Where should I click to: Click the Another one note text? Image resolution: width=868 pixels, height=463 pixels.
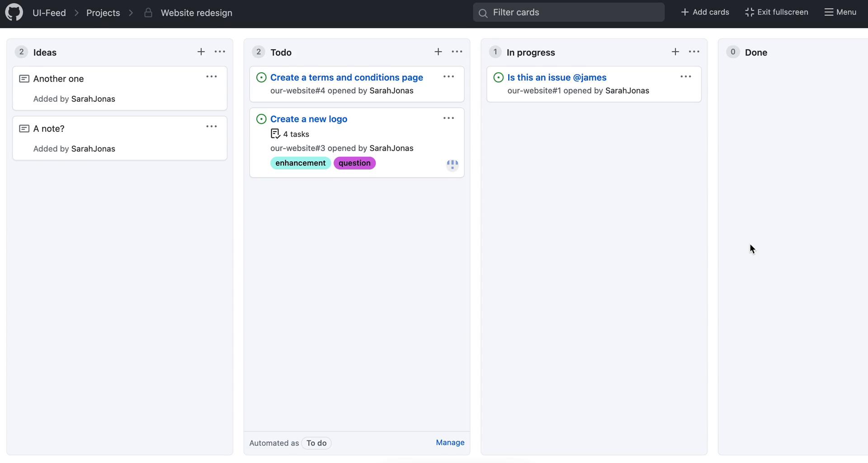click(58, 79)
